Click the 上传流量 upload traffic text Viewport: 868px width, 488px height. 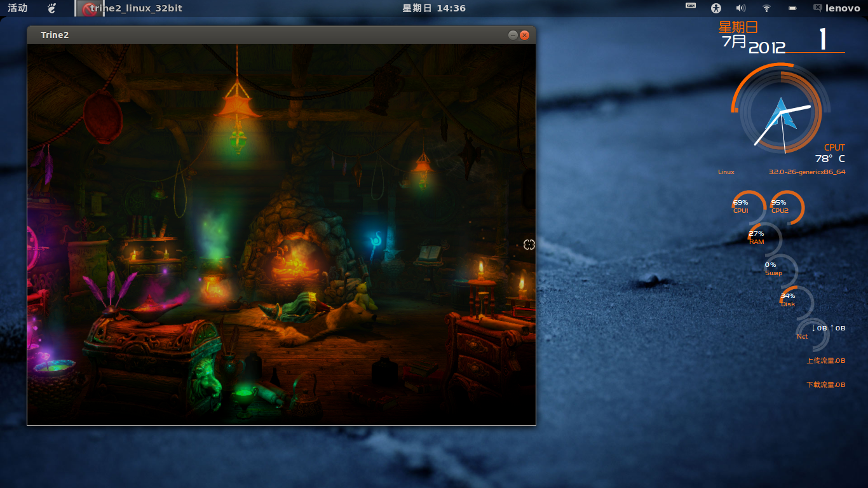(826, 361)
